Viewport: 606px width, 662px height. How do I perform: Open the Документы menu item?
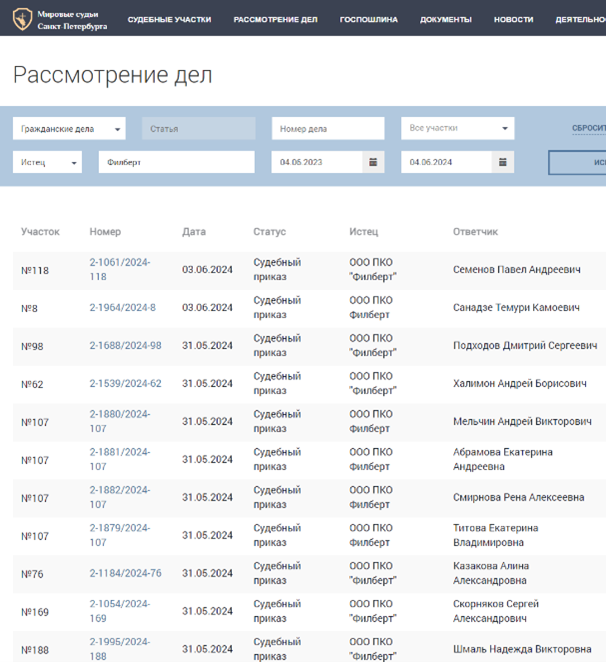click(445, 19)
